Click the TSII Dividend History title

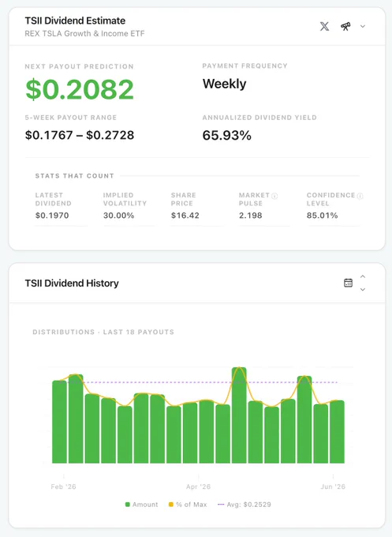point(72,284)
